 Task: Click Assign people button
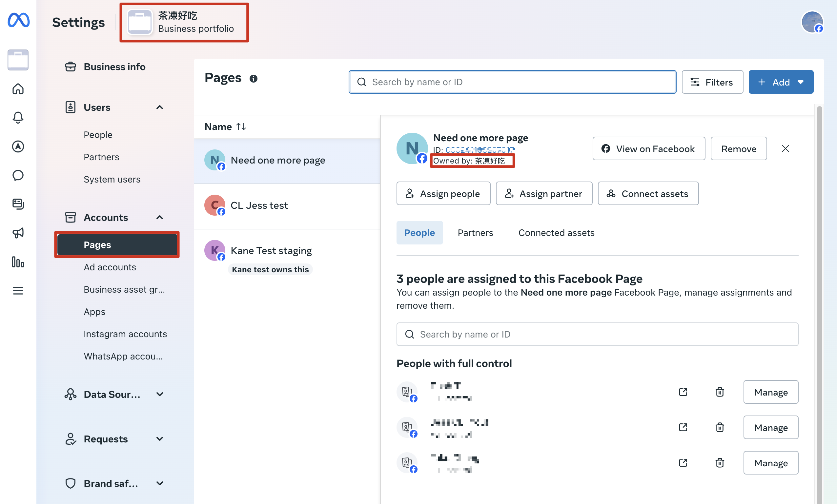coord(443,193)
